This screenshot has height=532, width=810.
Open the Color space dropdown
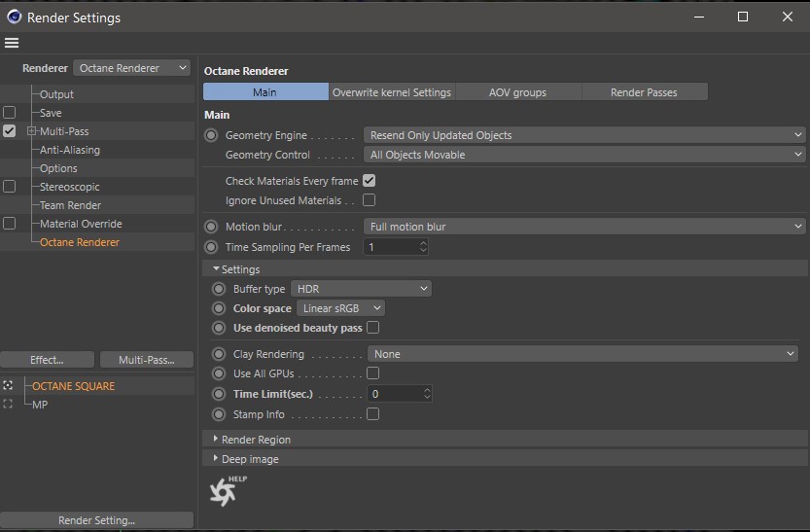[x=340, y=308]
